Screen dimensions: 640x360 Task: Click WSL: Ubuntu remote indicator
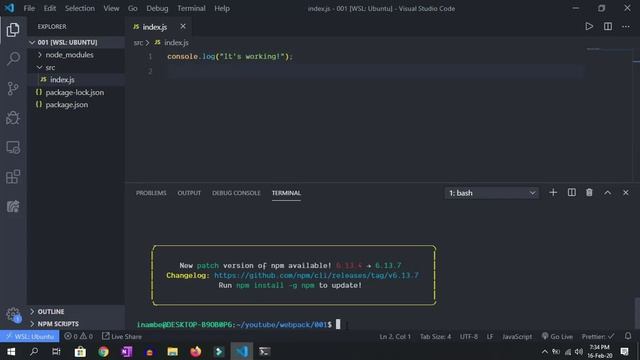pos(29,336)
